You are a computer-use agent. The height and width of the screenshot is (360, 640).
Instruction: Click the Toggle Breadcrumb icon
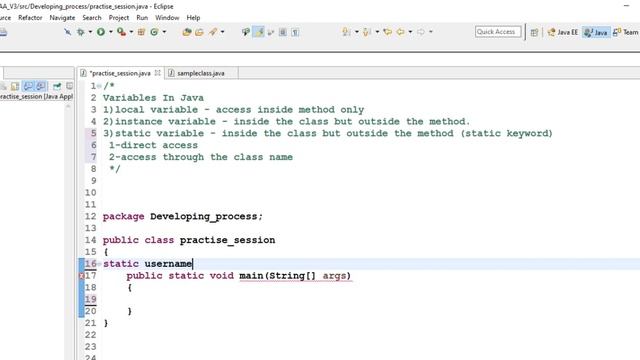point(245,32)
